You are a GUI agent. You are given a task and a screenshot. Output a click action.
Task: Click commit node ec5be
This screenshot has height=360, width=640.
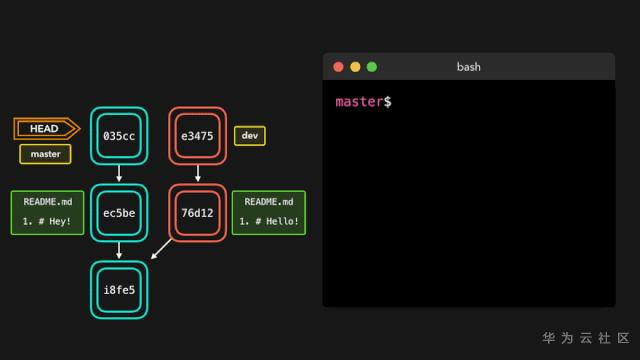click(x=119, y=213)
